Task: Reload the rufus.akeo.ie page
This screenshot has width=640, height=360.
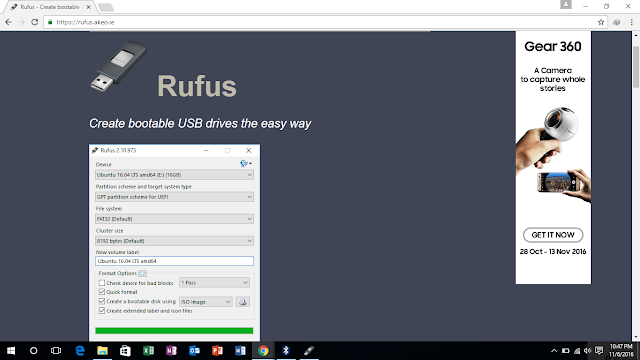Action: (35, 22)
